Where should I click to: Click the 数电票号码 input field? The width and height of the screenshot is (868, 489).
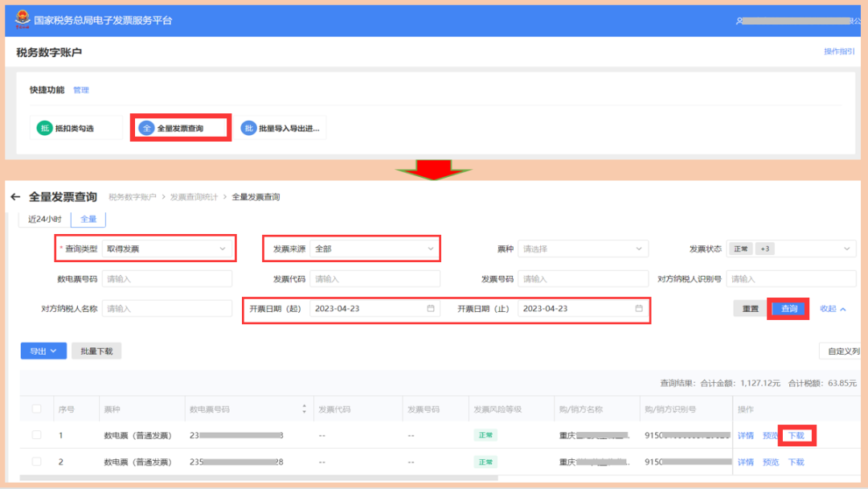pos(167,279)
